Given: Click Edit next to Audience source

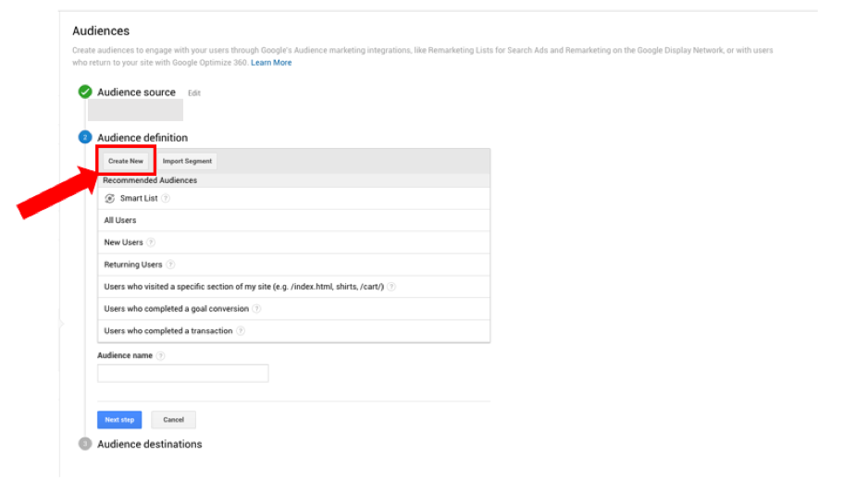Looking at the screenshot, I should pos(194,93).
